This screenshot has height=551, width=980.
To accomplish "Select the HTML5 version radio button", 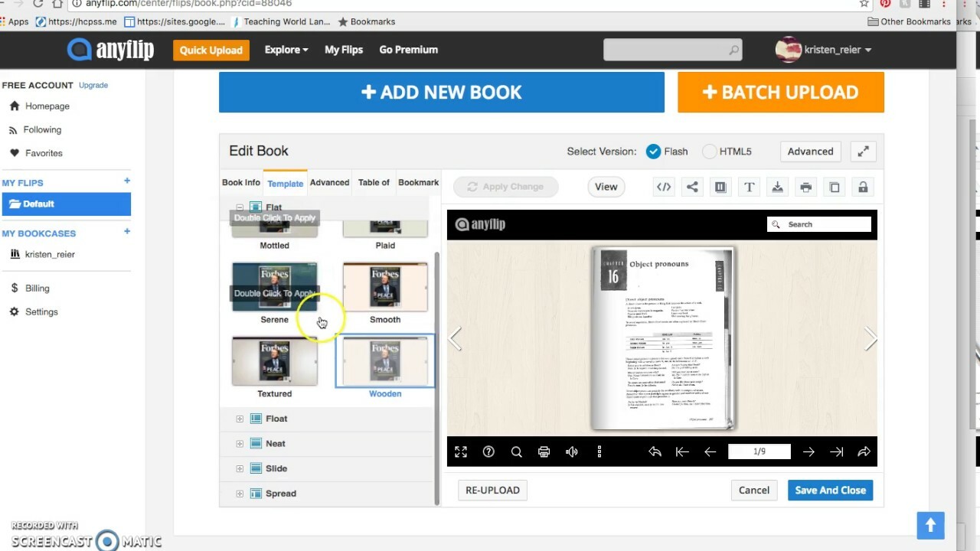I will pos(710,152).
